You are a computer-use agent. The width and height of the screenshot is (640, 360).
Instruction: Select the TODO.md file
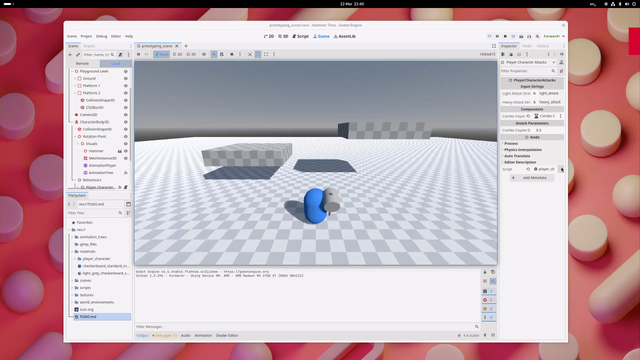click(x=88, y=317)
